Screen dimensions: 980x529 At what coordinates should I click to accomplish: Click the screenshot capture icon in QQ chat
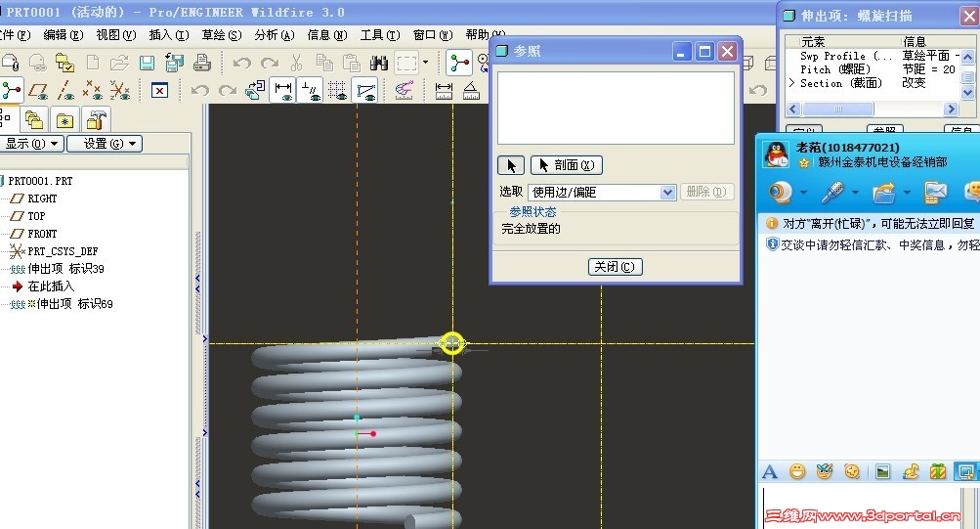(x=965, y=471)
